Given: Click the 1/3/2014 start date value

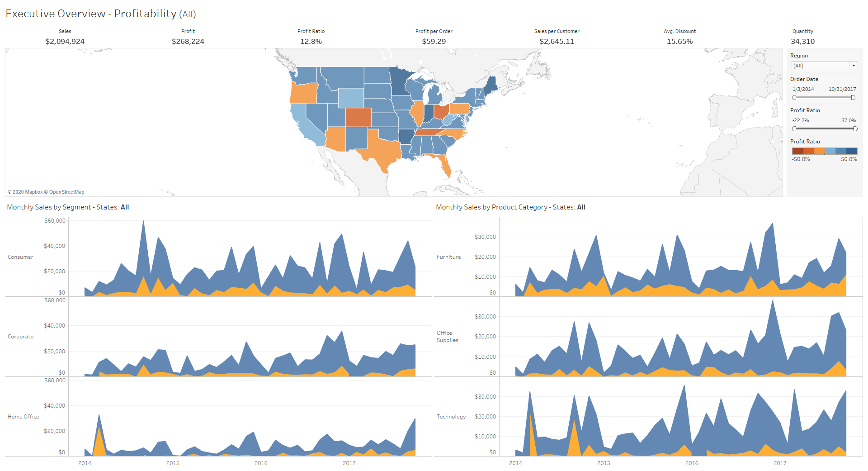Looking at the screenshot, I should [x=803, y=89].
